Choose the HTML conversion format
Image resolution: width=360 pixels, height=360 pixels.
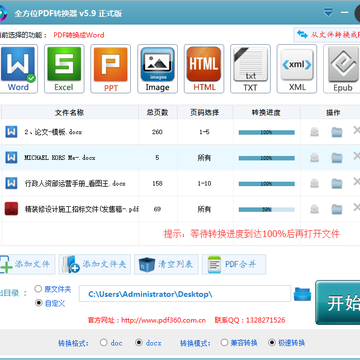[x=204, y=69]
